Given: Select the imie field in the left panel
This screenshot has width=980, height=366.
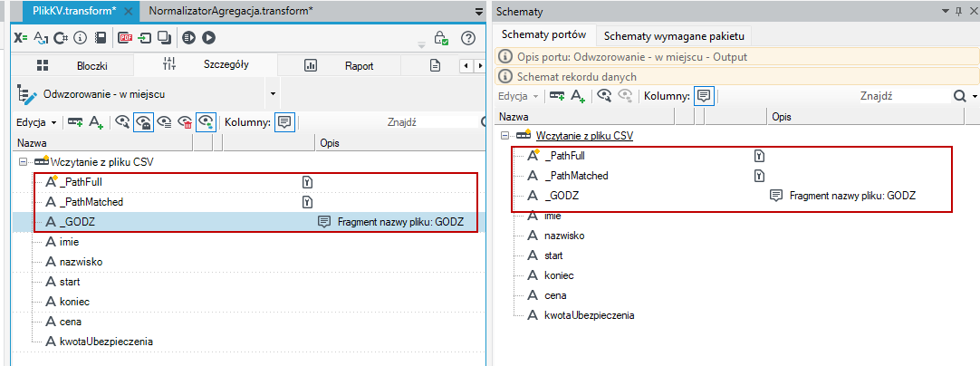Looking at the screenshot, I should point(70,242).
